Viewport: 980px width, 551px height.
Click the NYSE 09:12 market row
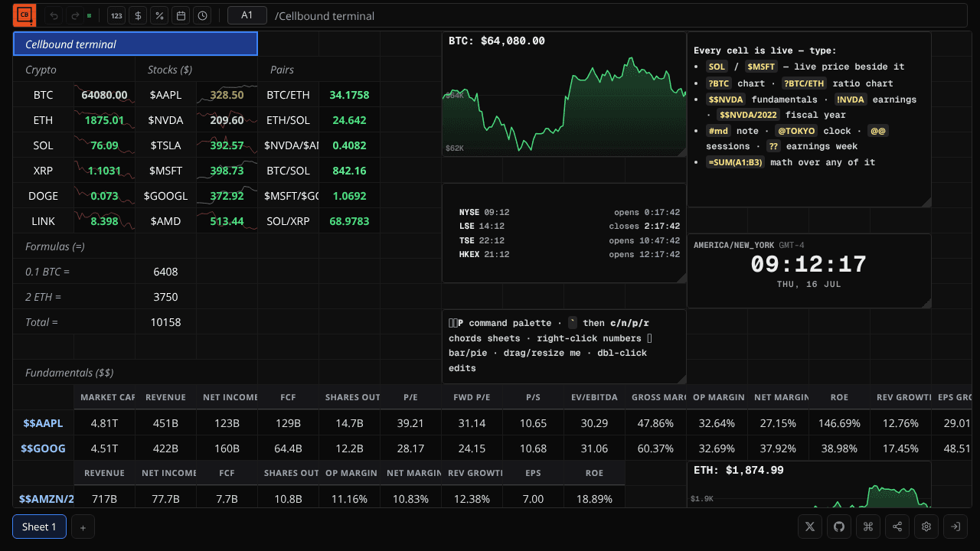coord(570,212)
